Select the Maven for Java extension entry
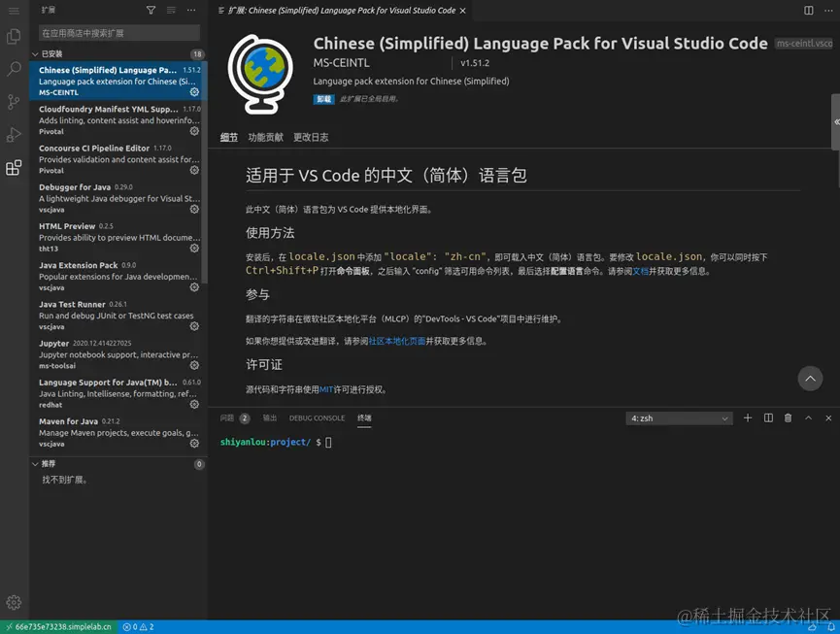 pos(117,433)
